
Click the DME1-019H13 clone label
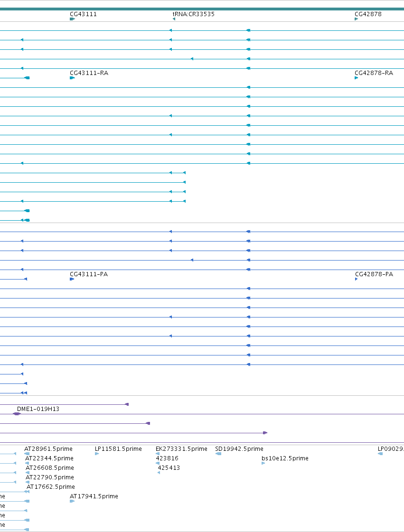pos(38,409)
